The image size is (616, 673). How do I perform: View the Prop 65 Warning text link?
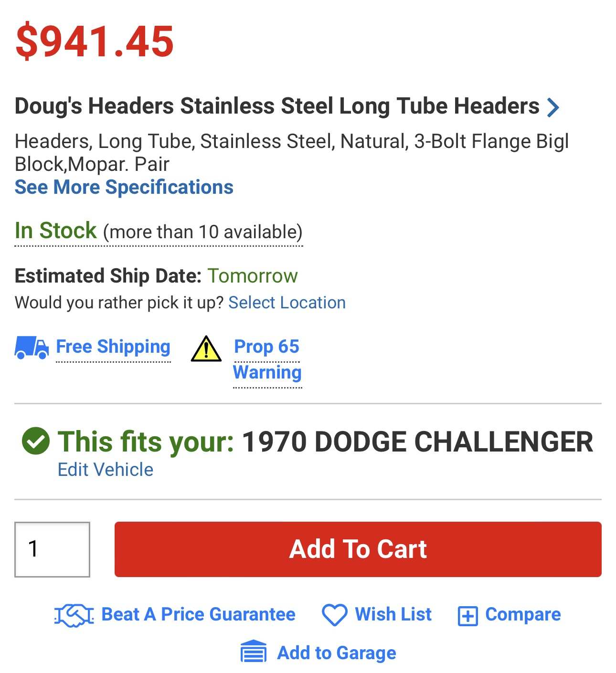[267, 359]
